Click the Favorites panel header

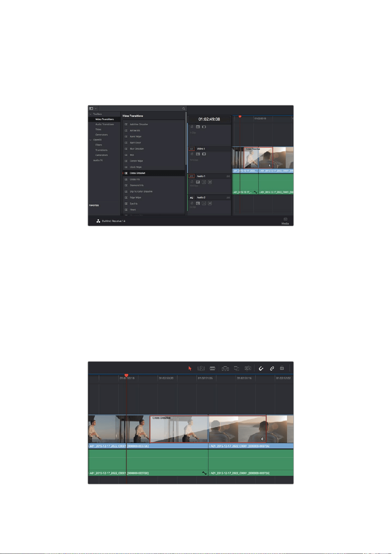coord(94,205)
